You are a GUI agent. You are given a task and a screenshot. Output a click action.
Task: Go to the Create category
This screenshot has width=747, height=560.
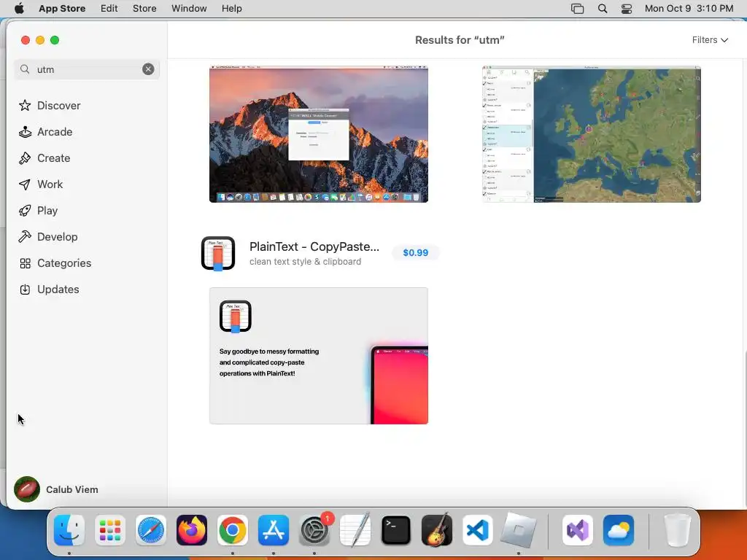[x=44, y=158]
